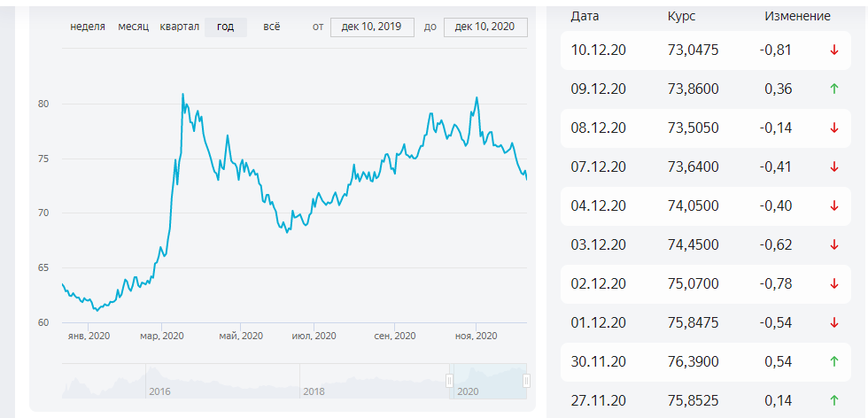Screen dimensions: 868x418
Task: Choose the квартал period
Action: click(x=179, y=27)
